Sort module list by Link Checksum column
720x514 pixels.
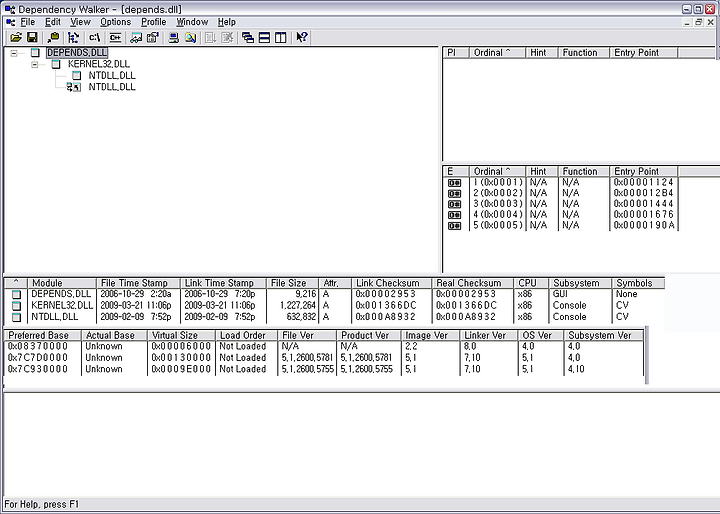coord(392,283)
